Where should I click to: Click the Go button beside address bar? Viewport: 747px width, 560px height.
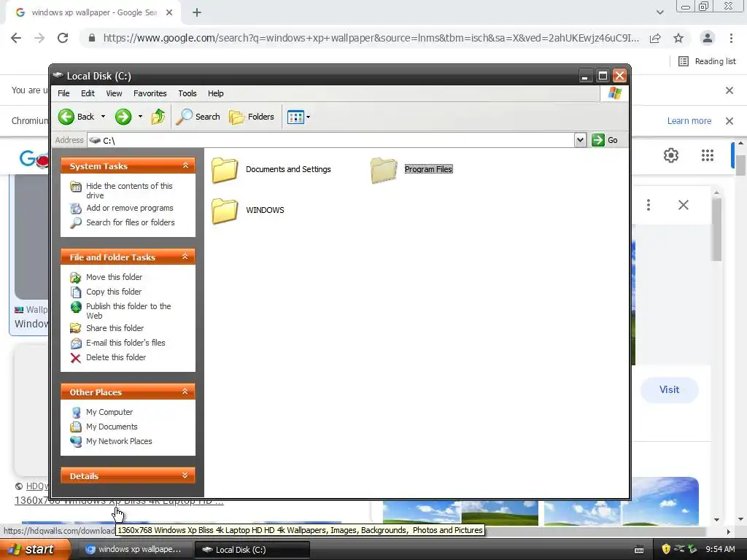click(x=605, y=140)
